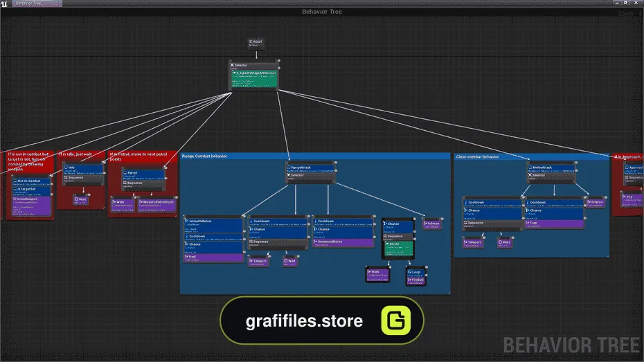Screen dimensions: 644x362
Task: Select the Loop decorator above Fireball
Action: click(415, 273)
